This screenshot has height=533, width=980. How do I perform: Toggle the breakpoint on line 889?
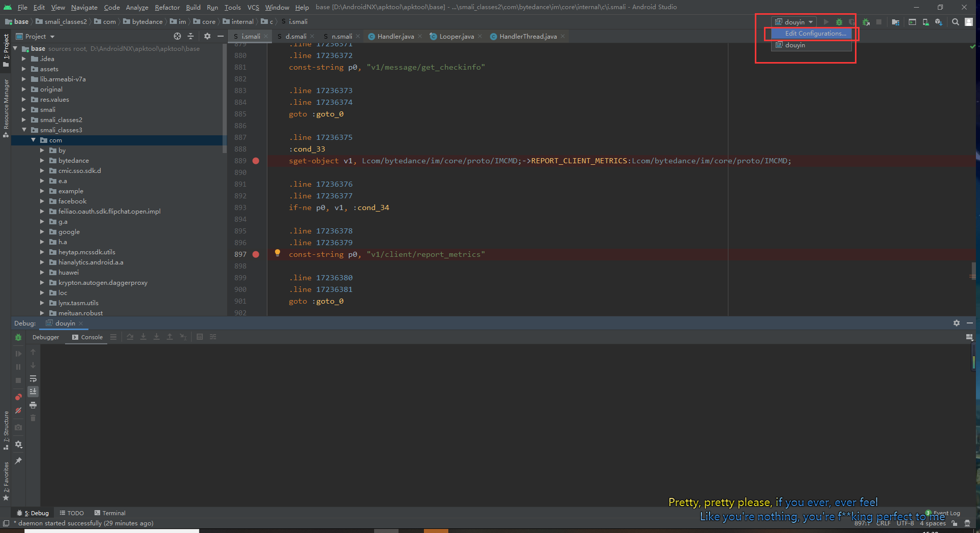point(256,161)
